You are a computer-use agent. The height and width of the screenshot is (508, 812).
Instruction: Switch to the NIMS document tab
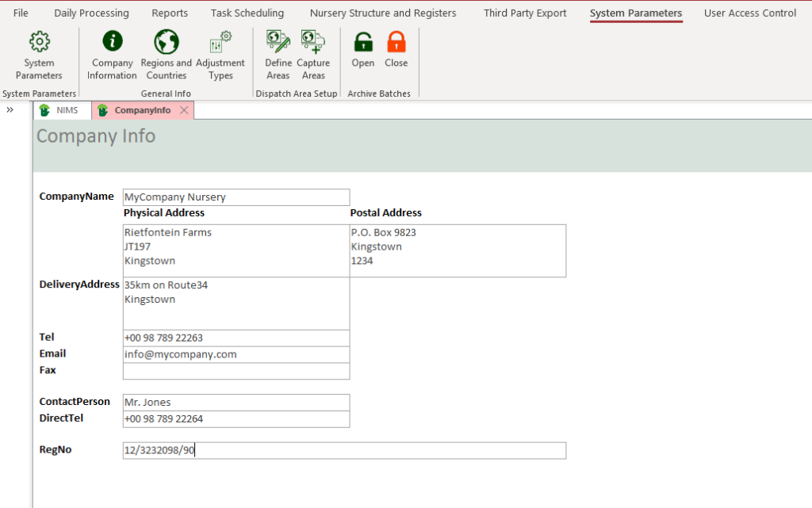point(62,110)
